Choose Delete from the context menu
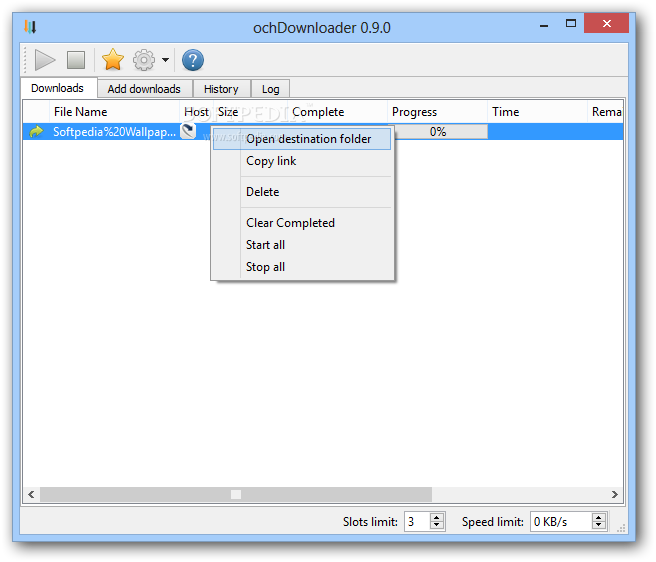 click(302, 192)
